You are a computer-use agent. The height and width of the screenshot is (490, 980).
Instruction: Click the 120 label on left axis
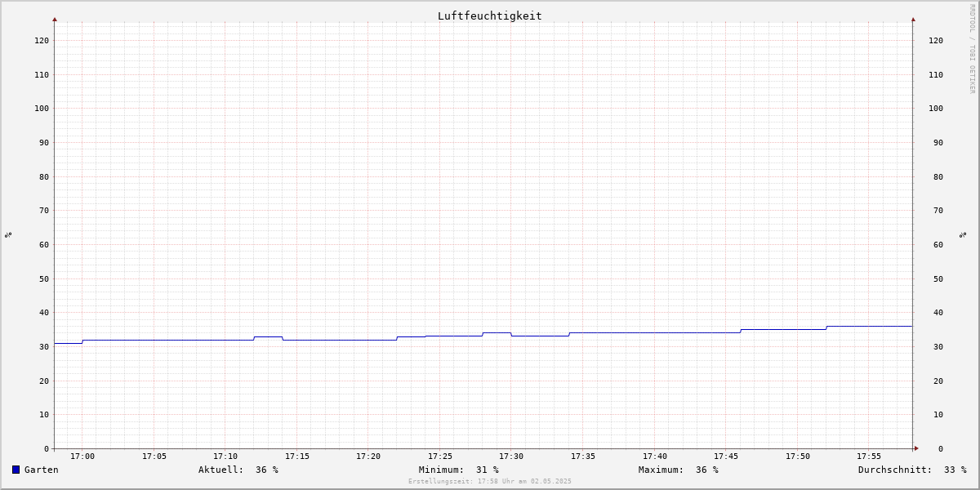42,40
